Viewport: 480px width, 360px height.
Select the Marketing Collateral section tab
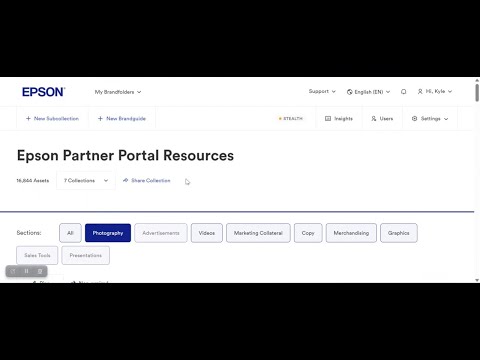pyautogui.click(x=258, y=233)
